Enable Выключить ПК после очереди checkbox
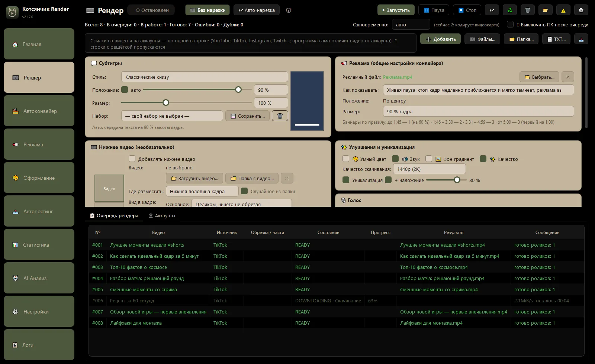The height and width of the screenshot is (364, 595). click(510, 25)
